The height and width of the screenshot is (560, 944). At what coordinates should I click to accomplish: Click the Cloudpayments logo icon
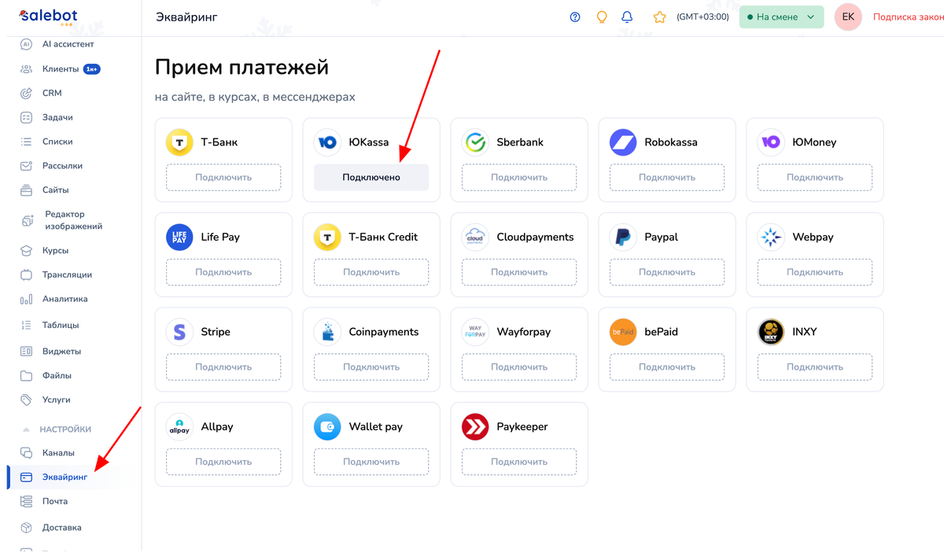pos(475,237)
